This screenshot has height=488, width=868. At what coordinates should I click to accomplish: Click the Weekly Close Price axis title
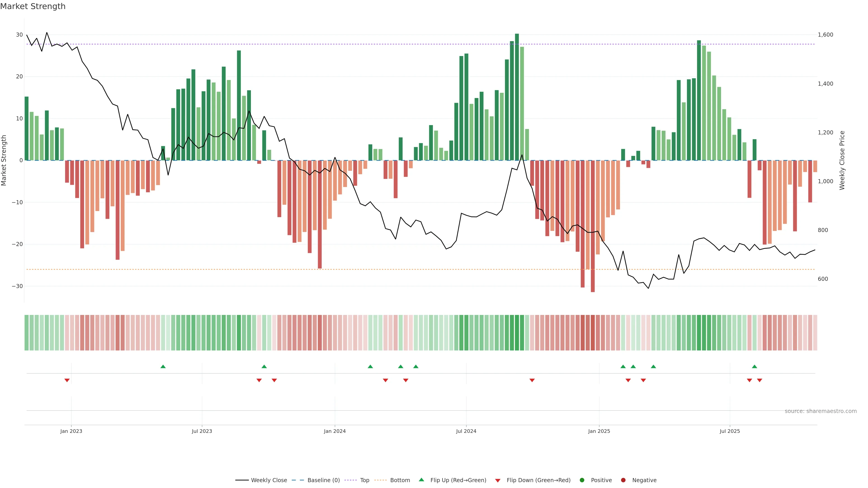point(842,160)
